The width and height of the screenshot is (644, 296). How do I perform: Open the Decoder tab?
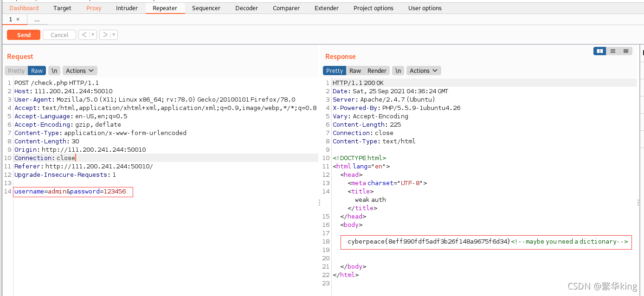247,8
